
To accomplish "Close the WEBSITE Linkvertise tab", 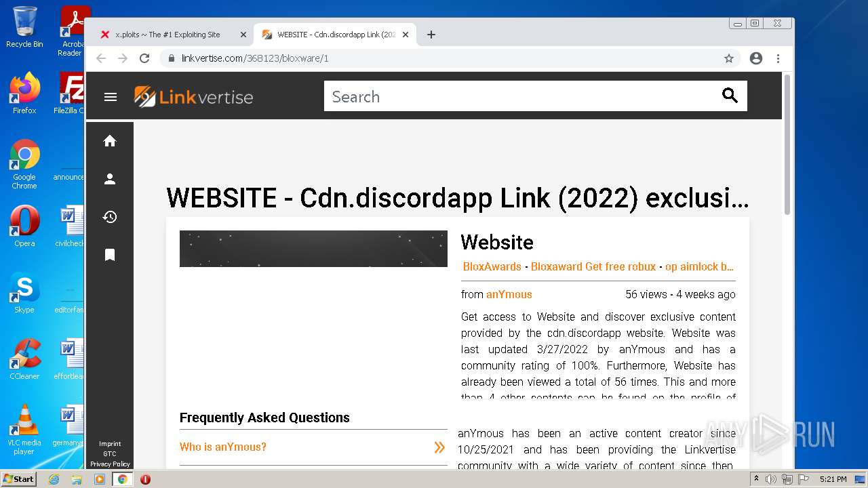I will pos(406,35).
